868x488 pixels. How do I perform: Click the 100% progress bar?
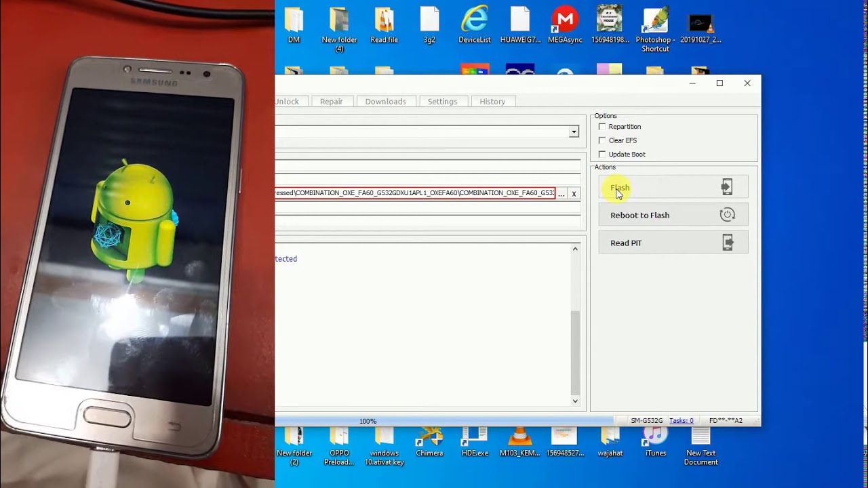click(443, 421)
